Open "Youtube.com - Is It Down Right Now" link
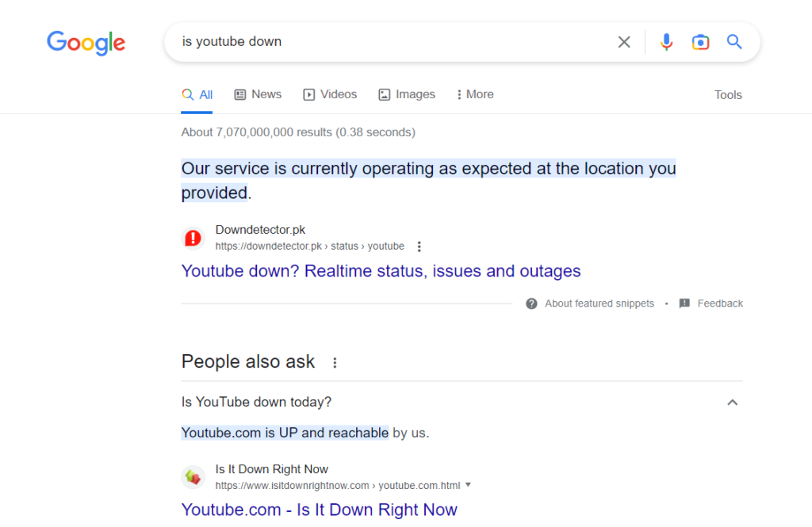812x527 pixels. pyautogui.click(x=319, y=510)
